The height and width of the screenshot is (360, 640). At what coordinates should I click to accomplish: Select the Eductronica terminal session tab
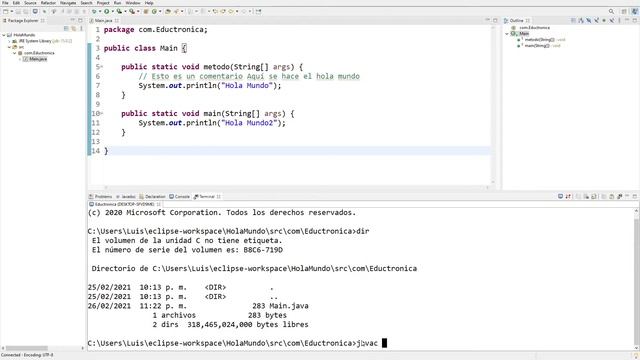pyautogui.click(x=124, y=204)
